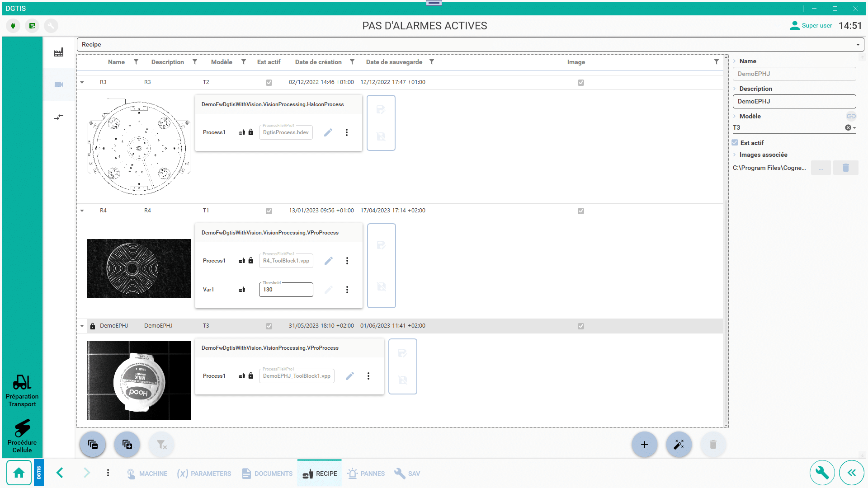The width and height of the screenshot is (868, 488).
Task: Click the Threshold input field showing 130
Action: 286,290
